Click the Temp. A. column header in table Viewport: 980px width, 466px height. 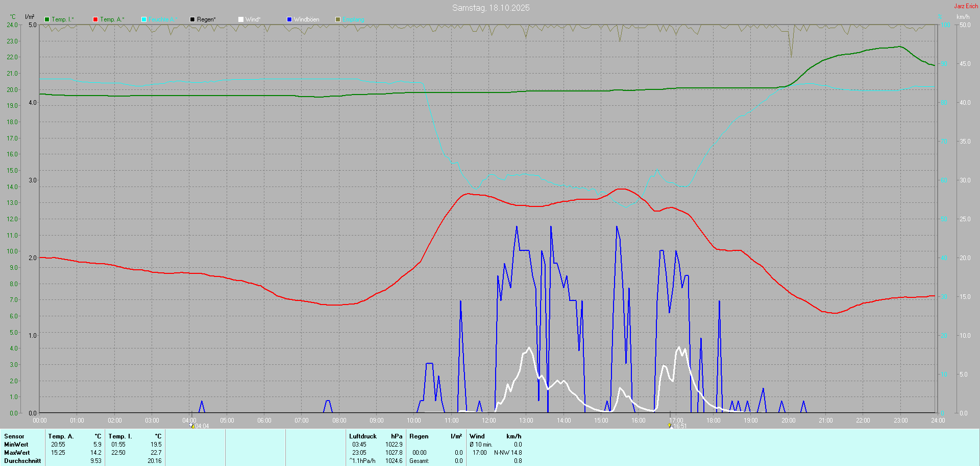click(x=61, y=436)
